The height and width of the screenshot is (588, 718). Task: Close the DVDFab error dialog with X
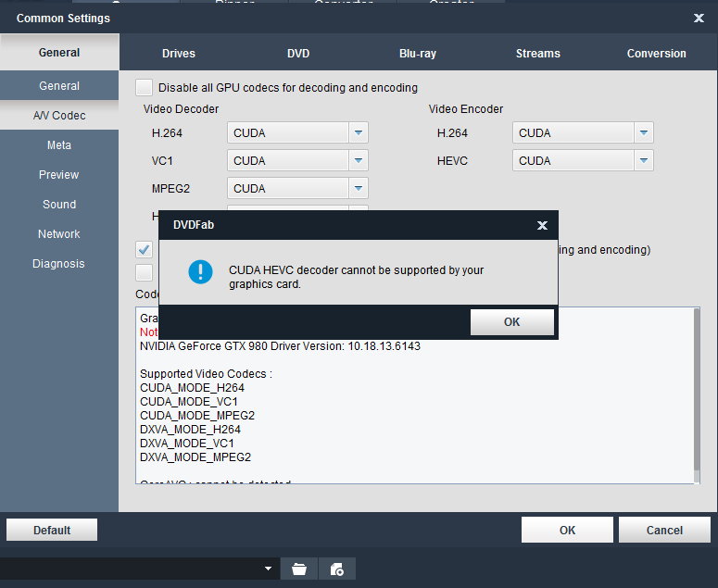pyautogui.click(x=542, y=225)
